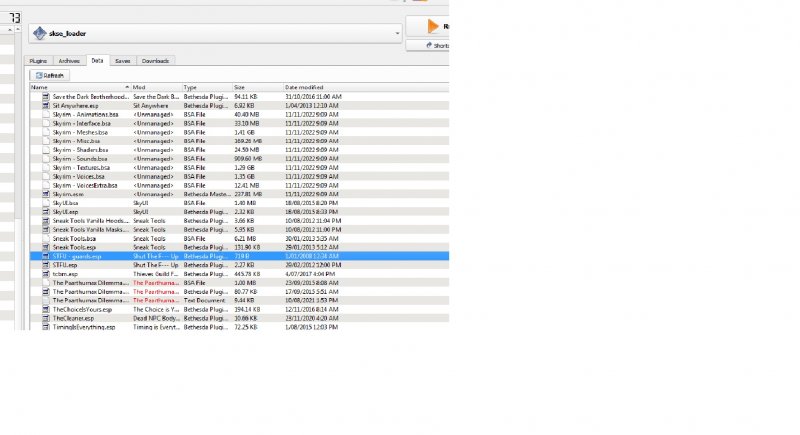
Task: Click the Paarthurnax Dilemma 1.00 MB size cell
Action: 244,283
